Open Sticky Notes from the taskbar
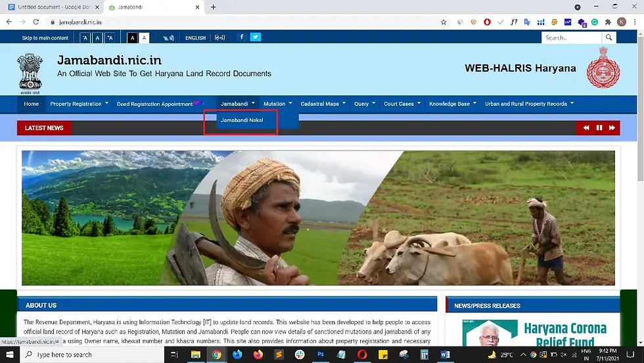The image size is (644, 363). pyautogui.click(x=382, y=354)
